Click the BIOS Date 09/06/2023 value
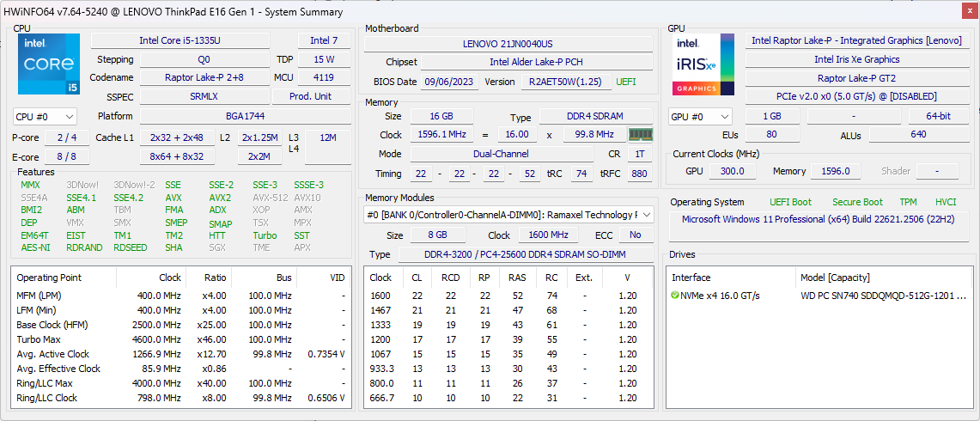The image size is (980, 421). coord(451,82)
